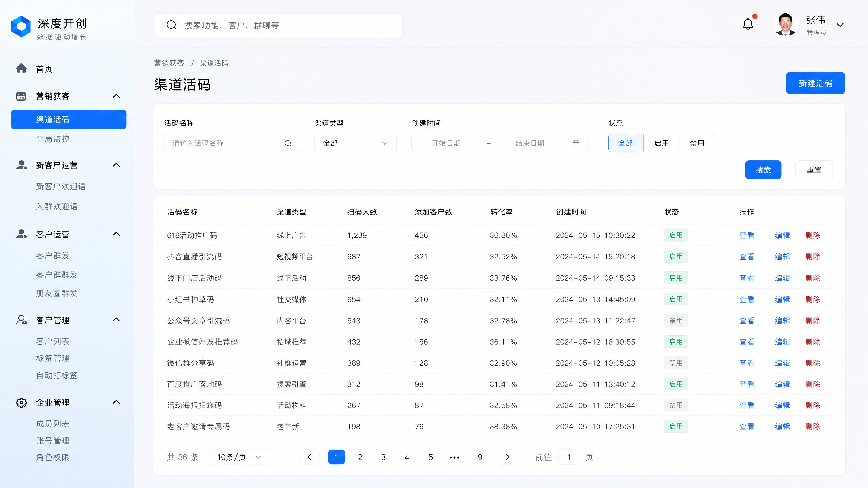This screenshot has width=868, height=488.
Task: Collapse the 营销获客 sidebar section
Action: (x=116, y=96)
